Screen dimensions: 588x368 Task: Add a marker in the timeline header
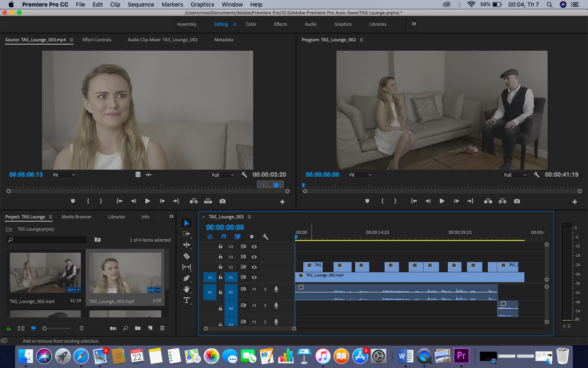pyautogui.click(x=252, y=237)
